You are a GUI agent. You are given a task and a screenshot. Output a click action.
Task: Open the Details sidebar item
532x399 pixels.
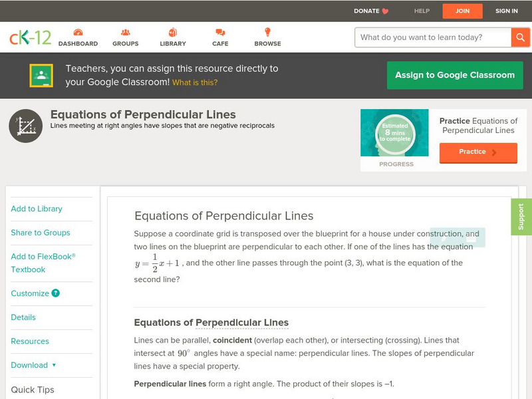click(23, 317)
